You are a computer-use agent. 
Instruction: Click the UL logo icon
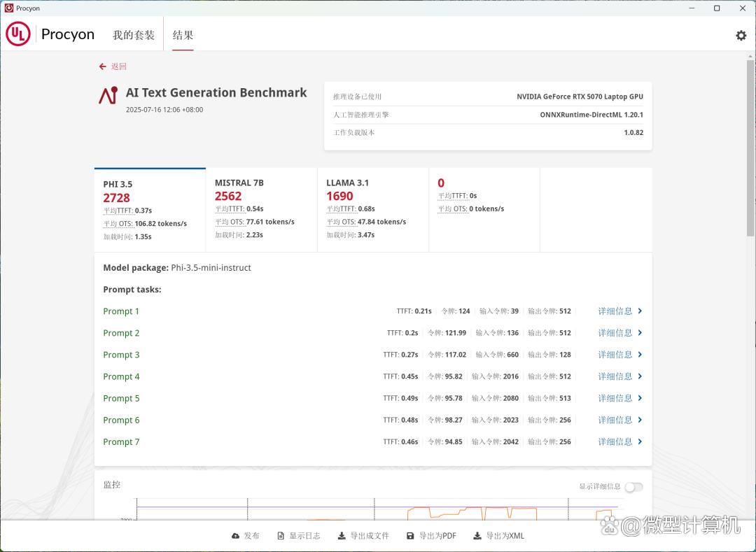pos(18,34)
